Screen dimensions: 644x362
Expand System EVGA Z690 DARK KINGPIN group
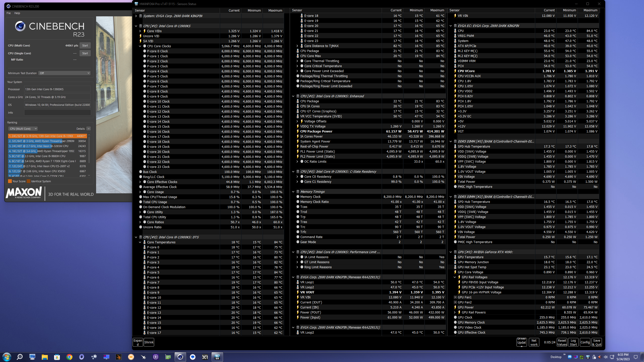(x=136, y=16)
